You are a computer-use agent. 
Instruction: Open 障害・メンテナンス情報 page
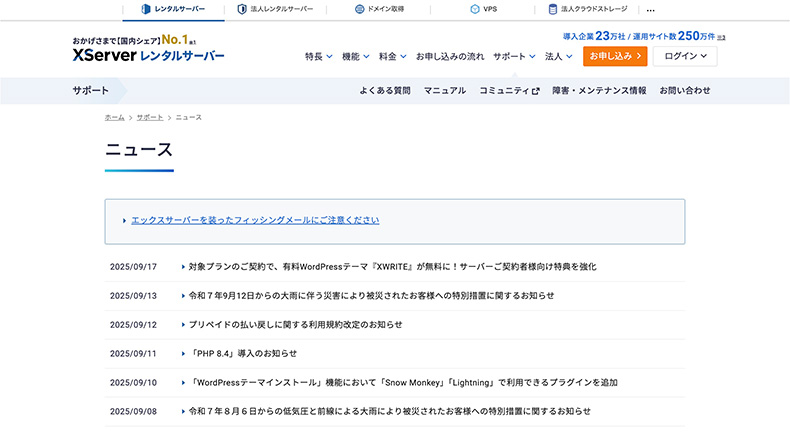pos(599,90)
